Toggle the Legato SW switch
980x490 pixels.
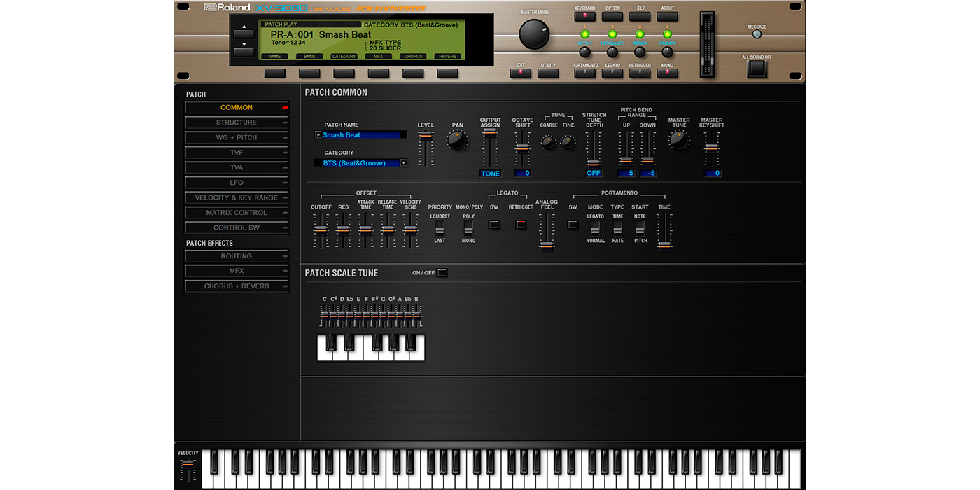(x=494, y=225)
